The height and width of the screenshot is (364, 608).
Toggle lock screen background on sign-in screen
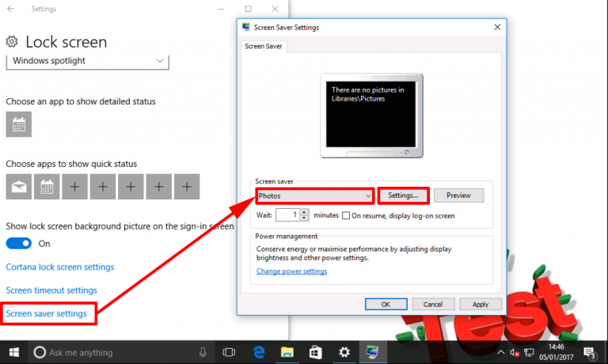point(19,244)
